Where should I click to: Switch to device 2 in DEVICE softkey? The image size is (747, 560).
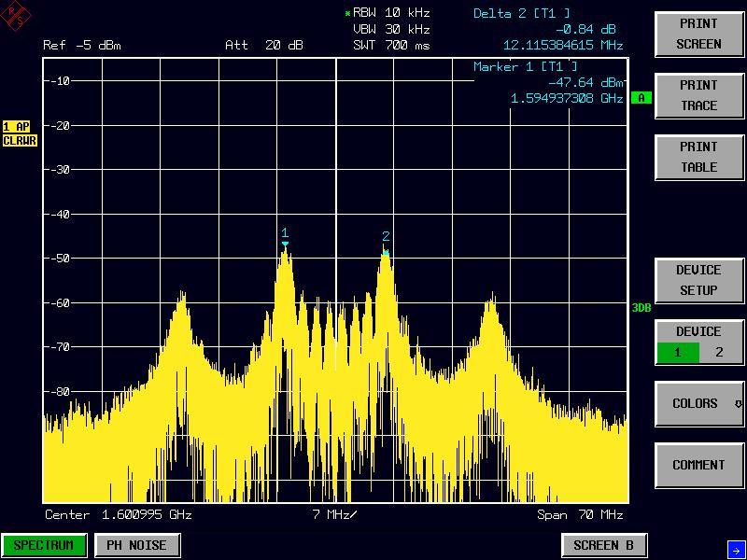point(718,353)
